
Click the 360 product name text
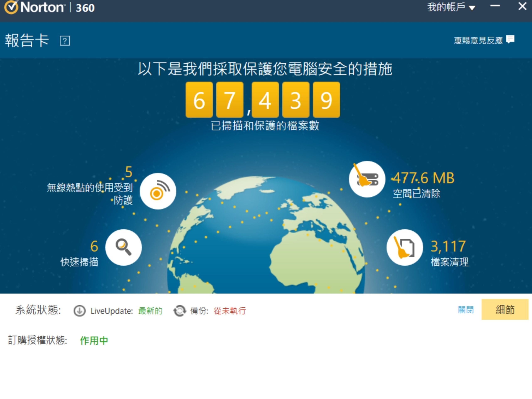[85, 8]
